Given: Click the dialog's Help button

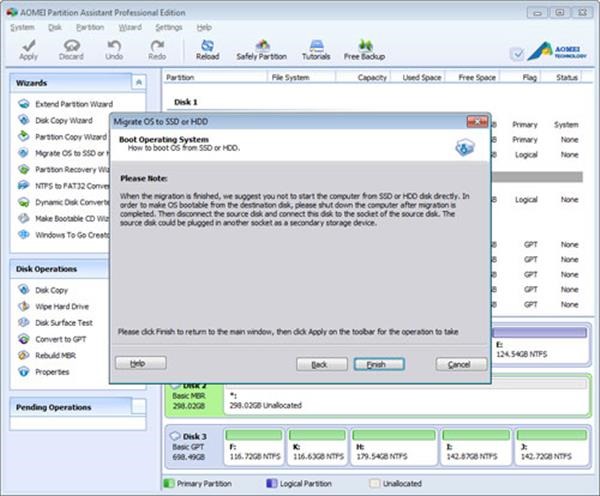Looking at the screenshot, I should point(141,363).
